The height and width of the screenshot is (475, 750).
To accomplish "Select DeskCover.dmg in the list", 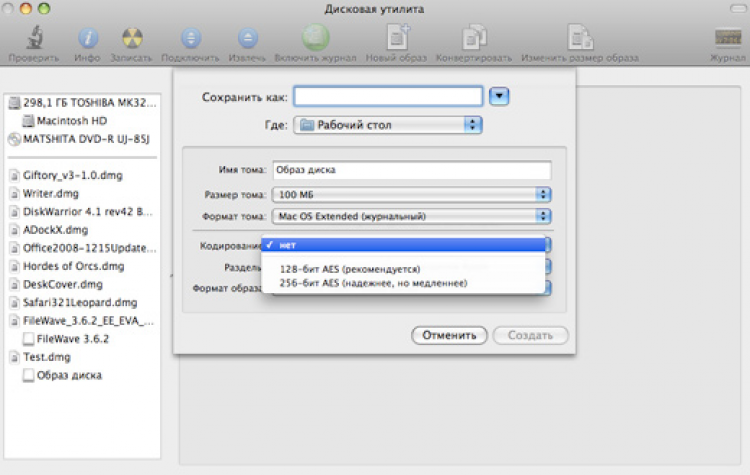I will pos(56,284).
